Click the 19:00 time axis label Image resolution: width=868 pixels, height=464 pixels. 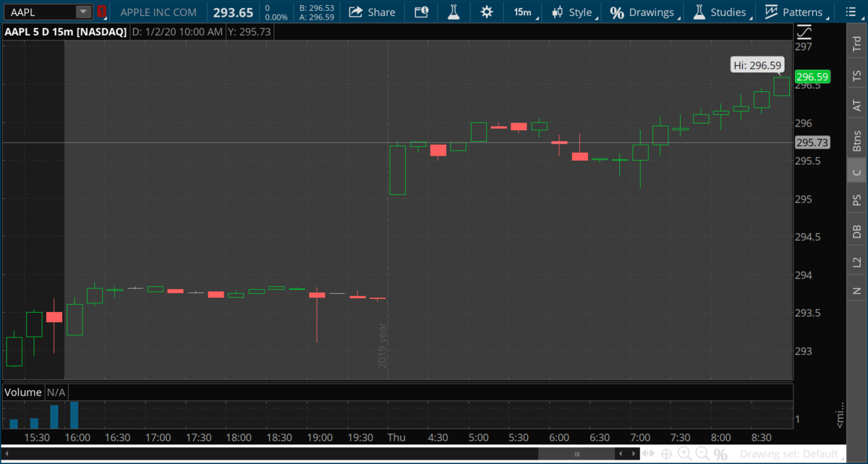click(x=320, y=437)
